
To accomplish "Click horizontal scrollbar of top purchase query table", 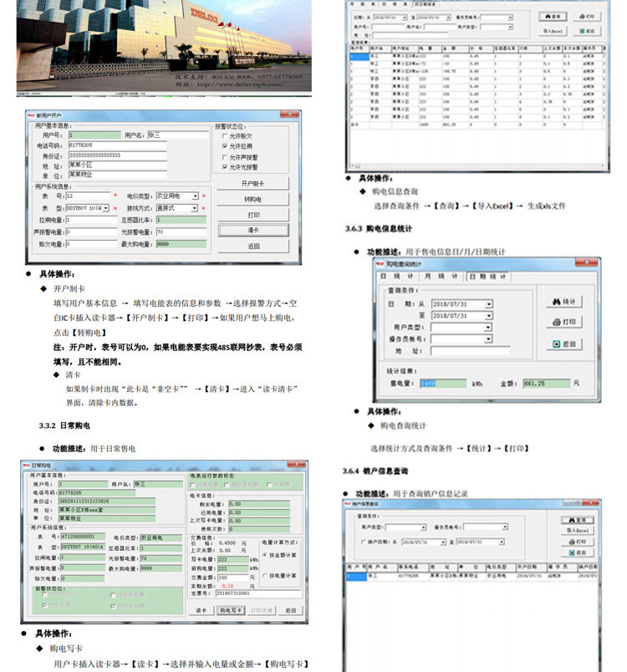I will (477, 165).
